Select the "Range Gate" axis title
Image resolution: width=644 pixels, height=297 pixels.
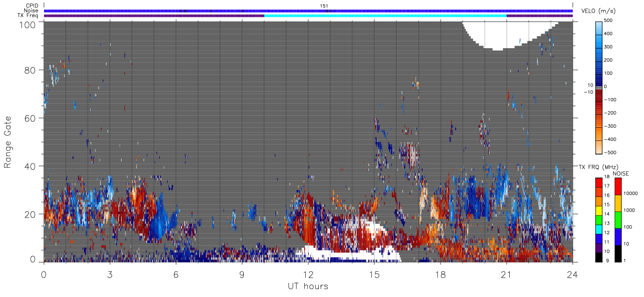click(8, 142)
